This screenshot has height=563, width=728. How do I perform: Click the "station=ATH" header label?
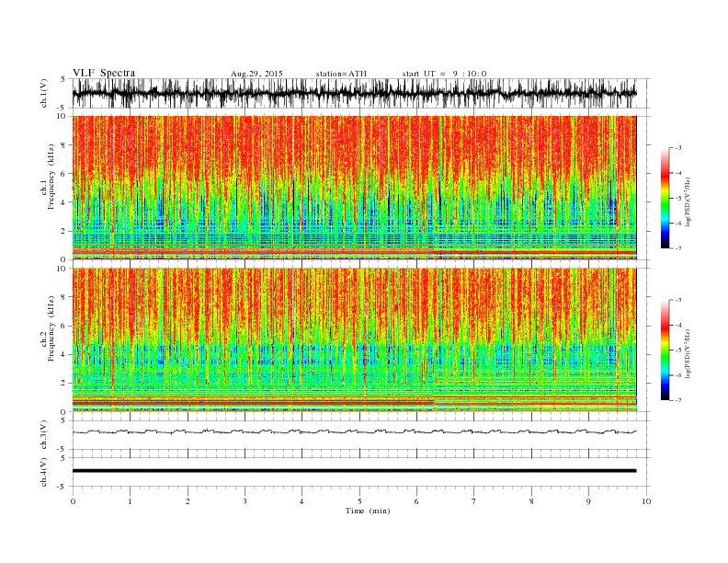click(341, 74)
